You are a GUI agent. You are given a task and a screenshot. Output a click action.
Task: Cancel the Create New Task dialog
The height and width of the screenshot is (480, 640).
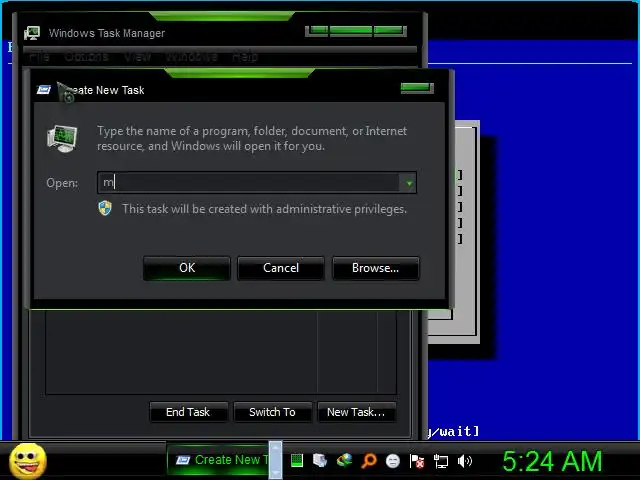tap(281, 268)
